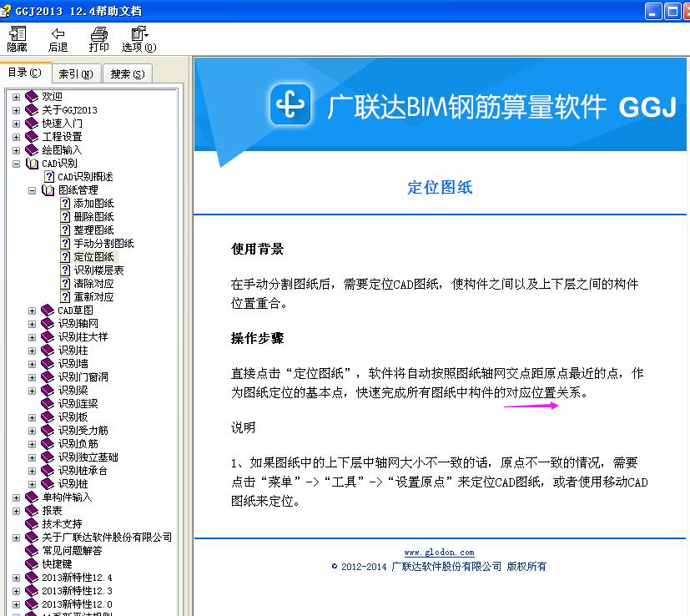Expand the CAD草图 tree node
This screenshot has width=690, height=616.
[33, 311]
